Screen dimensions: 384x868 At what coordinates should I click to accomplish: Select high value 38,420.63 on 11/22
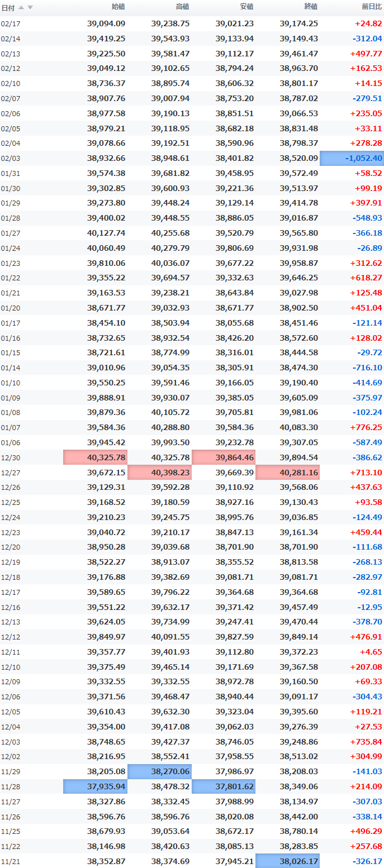tap(170, 846)
